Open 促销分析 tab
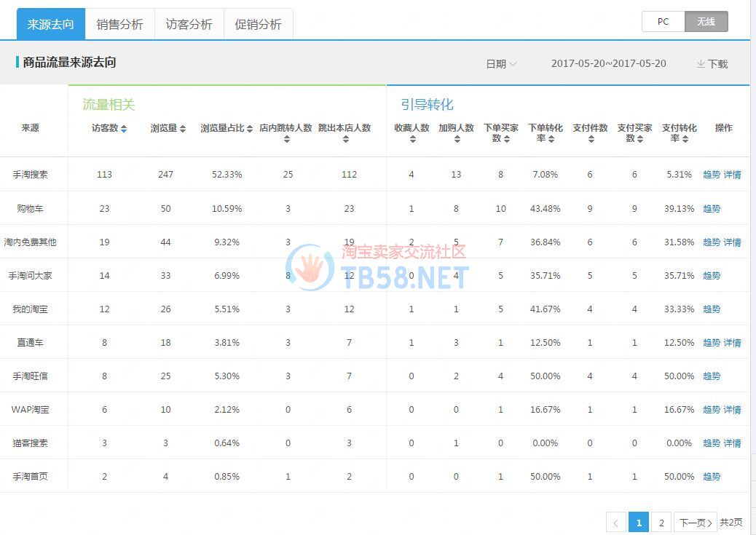756x535 pixels. point(258,24)
